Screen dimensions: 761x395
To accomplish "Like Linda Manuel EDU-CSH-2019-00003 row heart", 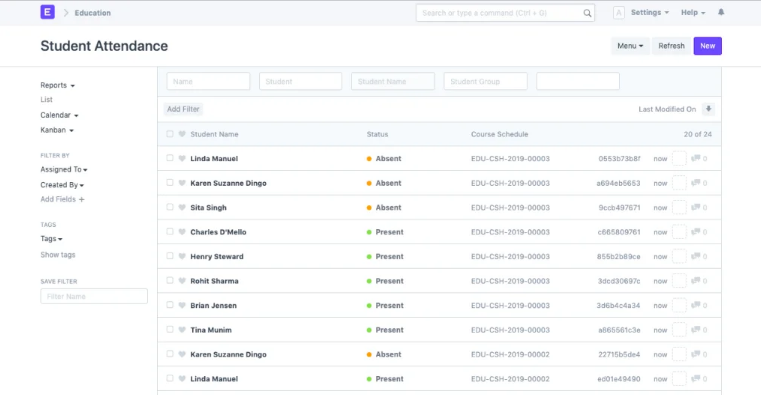I will 182,158.
